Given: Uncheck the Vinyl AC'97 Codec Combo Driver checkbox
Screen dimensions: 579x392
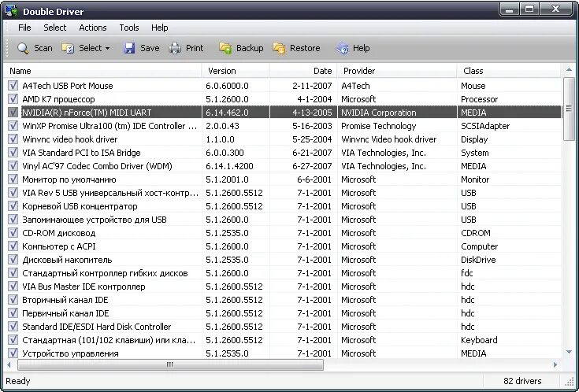Looking at the screenshot, I should tap(13, 166).
